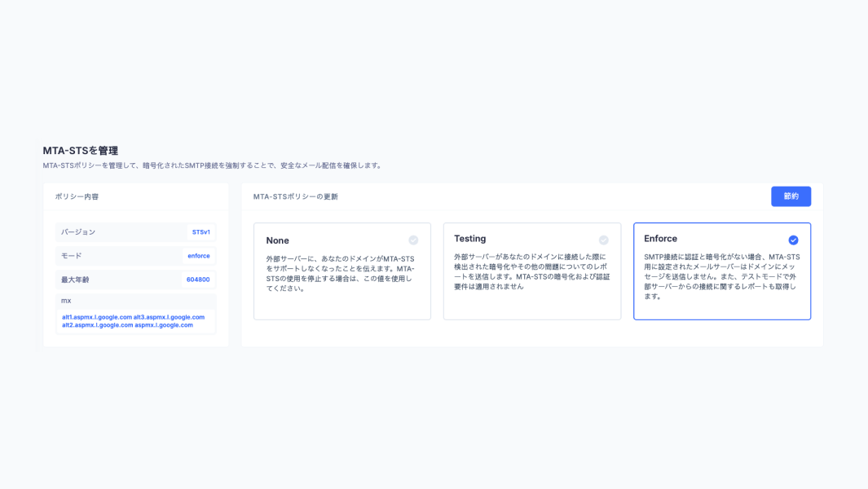
Task: Click the enforce value in the モード row
Action: point(198,256)
